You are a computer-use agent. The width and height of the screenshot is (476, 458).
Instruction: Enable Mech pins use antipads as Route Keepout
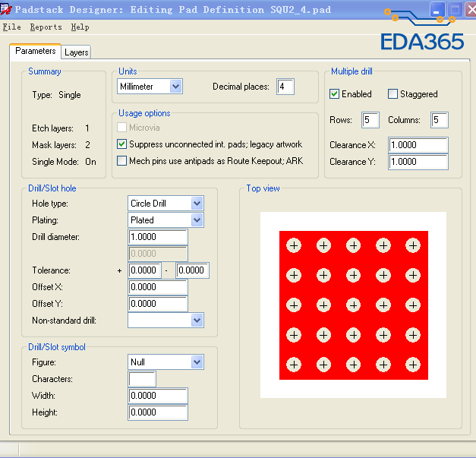tap(121, 161)
